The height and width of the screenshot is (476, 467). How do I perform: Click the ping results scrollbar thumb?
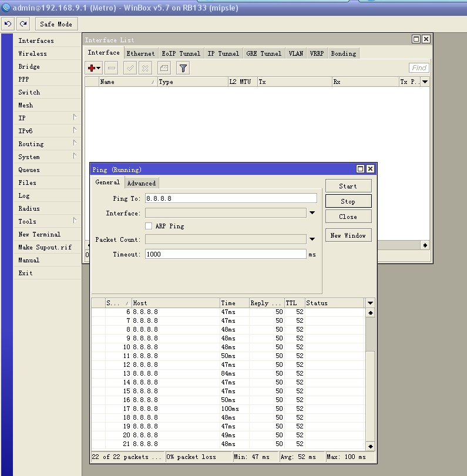point(371,334)
